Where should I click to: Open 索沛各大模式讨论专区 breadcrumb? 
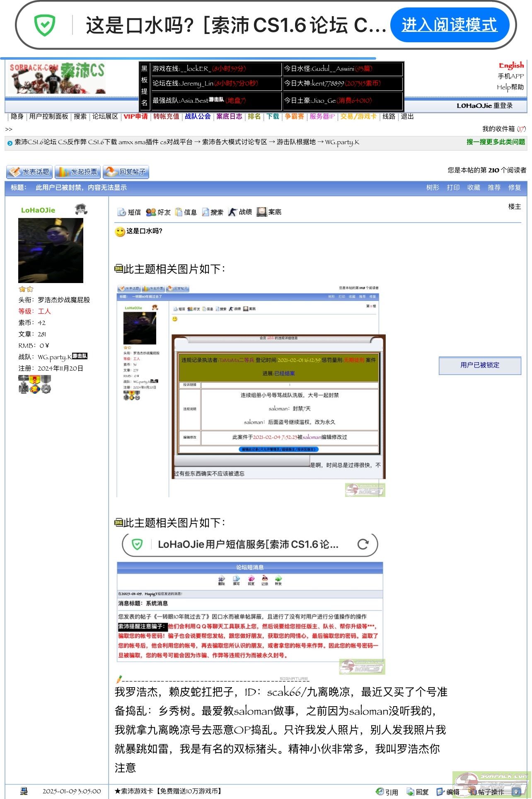235,142
